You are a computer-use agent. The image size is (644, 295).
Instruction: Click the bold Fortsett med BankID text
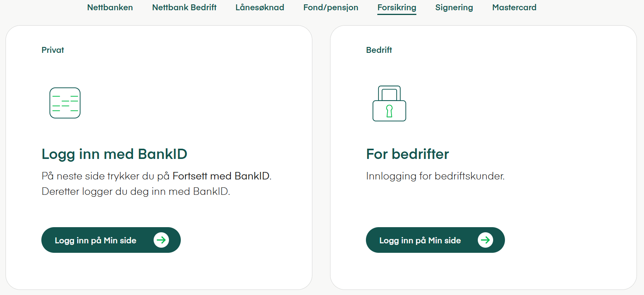221,176
